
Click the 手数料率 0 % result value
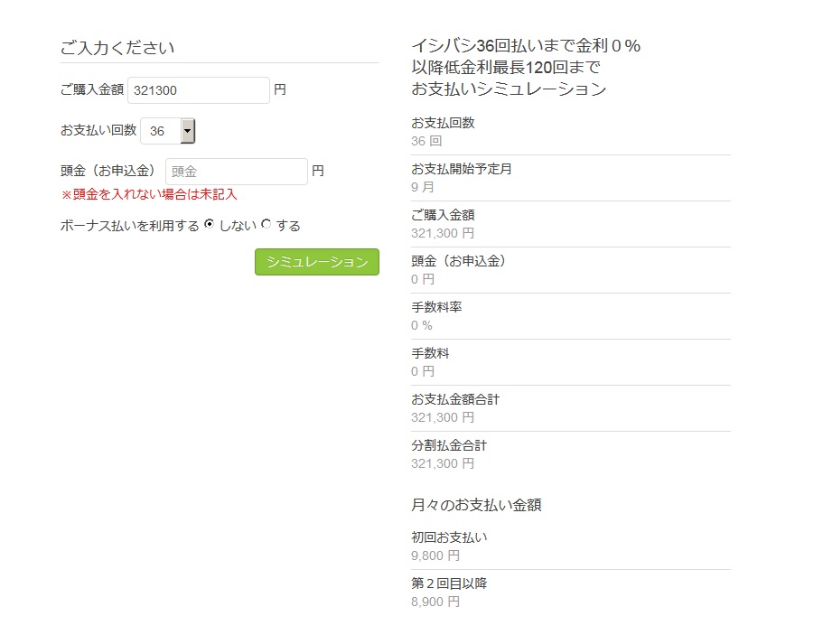(422, 325)
